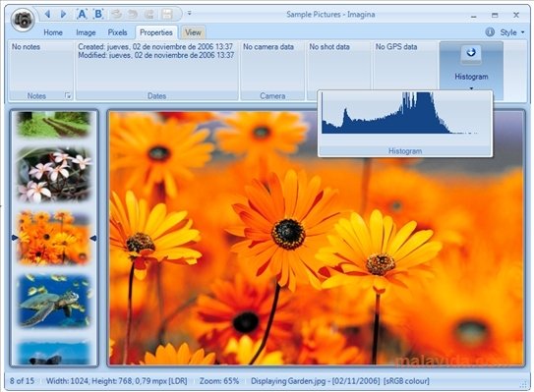534x392 pixels.
Task: Click '8 of 15' in status bar
Action: pos(23,381)
